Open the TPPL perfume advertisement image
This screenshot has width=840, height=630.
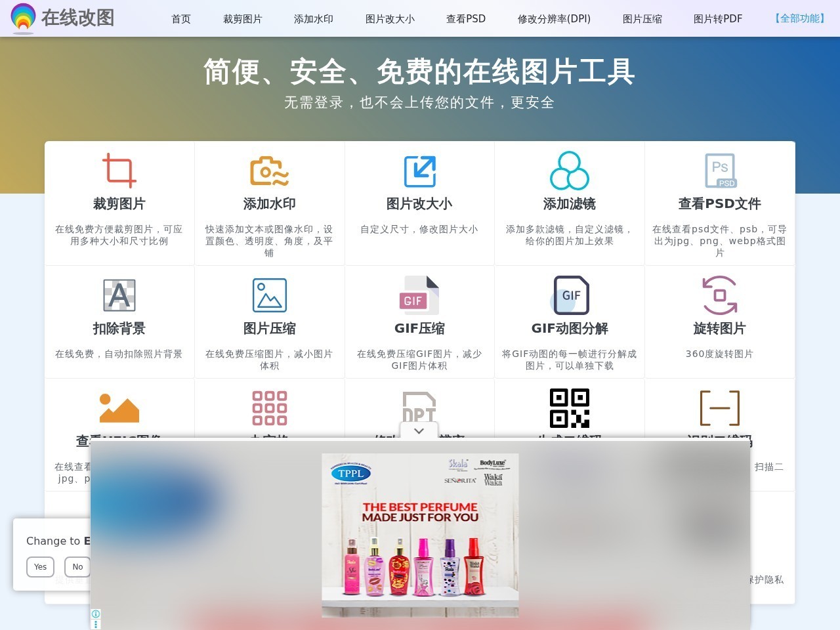(x=420, y=535)
